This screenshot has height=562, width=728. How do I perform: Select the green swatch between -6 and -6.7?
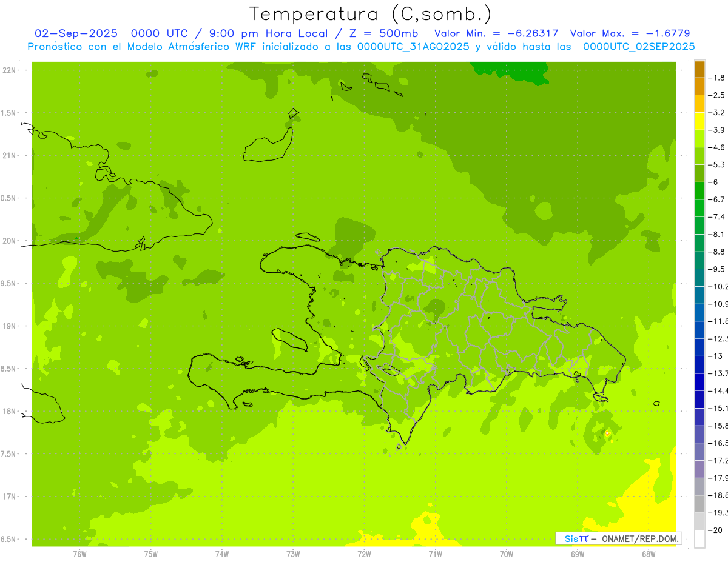699,191
